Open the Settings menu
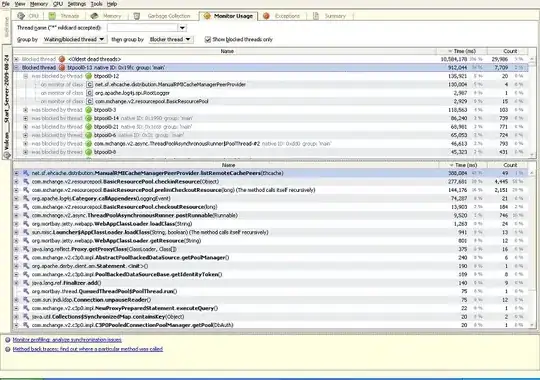Viewport: 540px width, 380px height. [76, 4]
